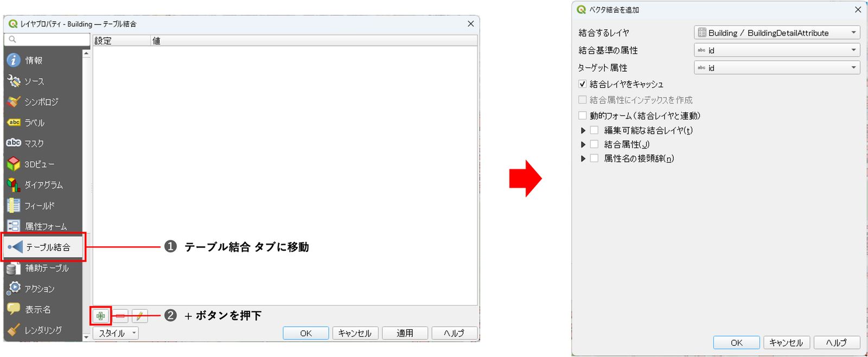Check 結合属性(J) checkbox
Screen dimensions: 868x357
(594, 144)
